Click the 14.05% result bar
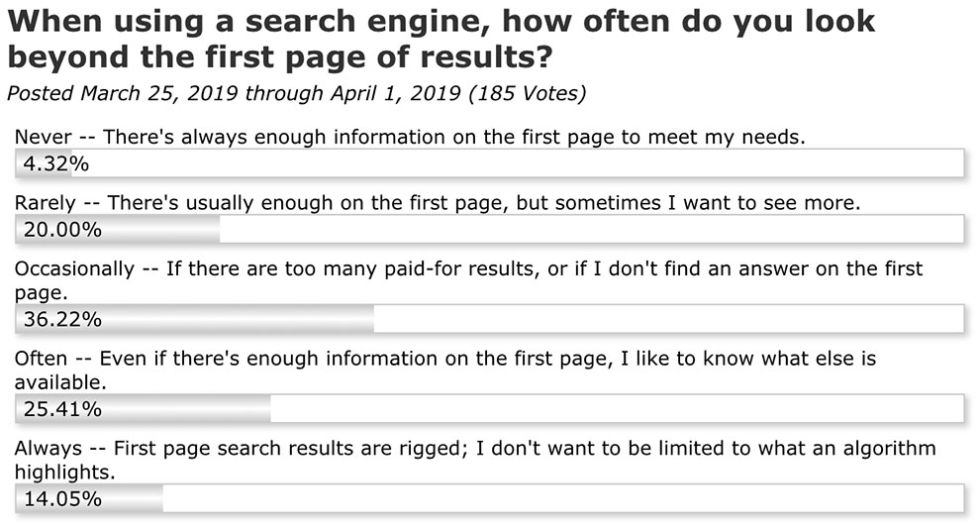 pos(489,498)
